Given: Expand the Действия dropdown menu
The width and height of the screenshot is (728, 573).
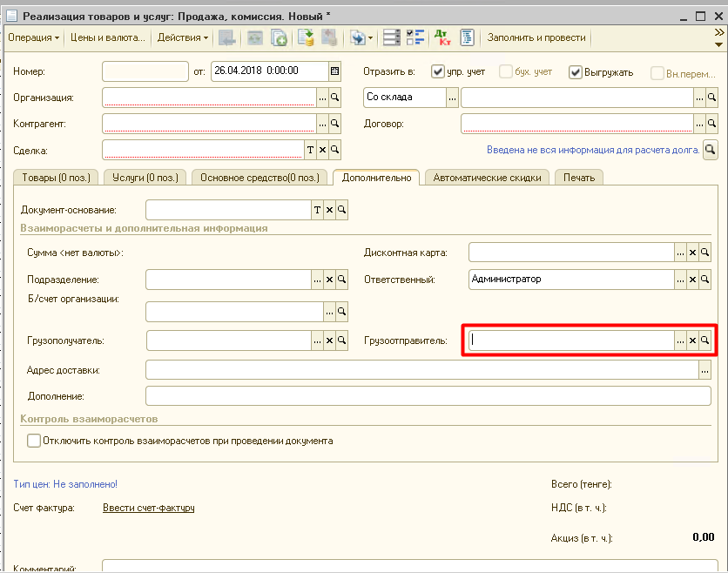Looking at the screenshot, I should (182, 37).
